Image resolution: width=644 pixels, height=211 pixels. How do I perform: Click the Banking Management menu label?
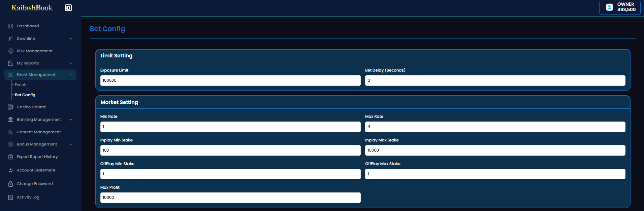(39, 120)
